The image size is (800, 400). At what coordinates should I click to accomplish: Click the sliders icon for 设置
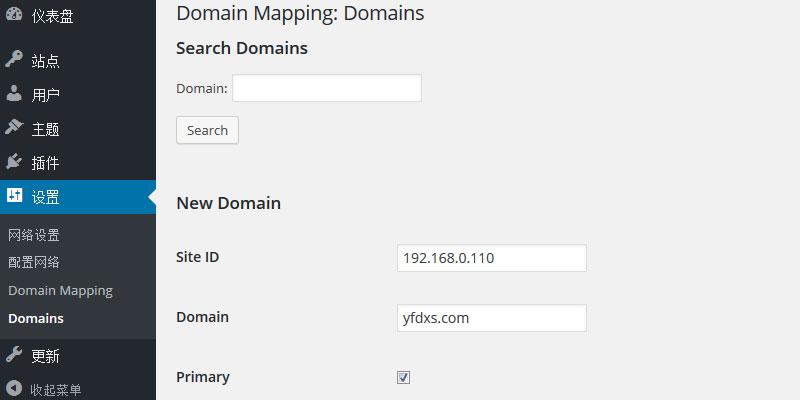click(14, 195)
